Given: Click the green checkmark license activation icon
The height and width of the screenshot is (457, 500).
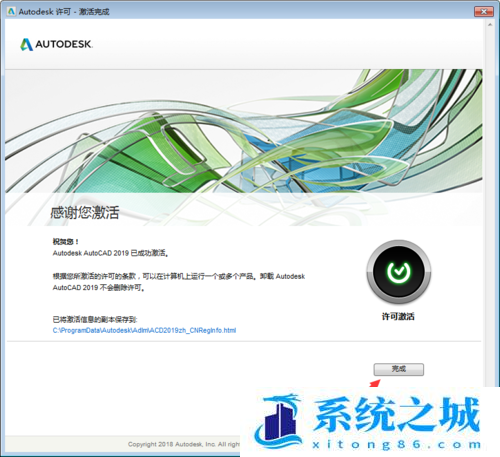Looking at the screenshot, I should click(x=399, y=272).
